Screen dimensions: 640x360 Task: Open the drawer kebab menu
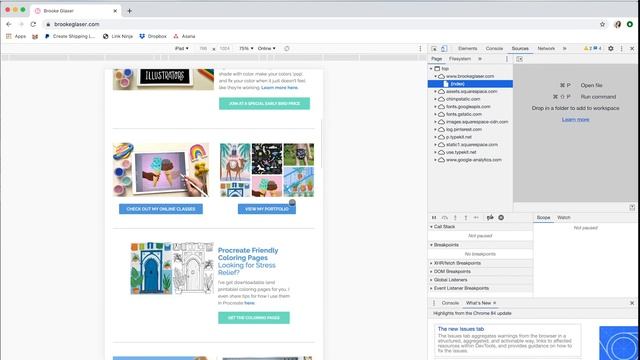coord(434,303)
